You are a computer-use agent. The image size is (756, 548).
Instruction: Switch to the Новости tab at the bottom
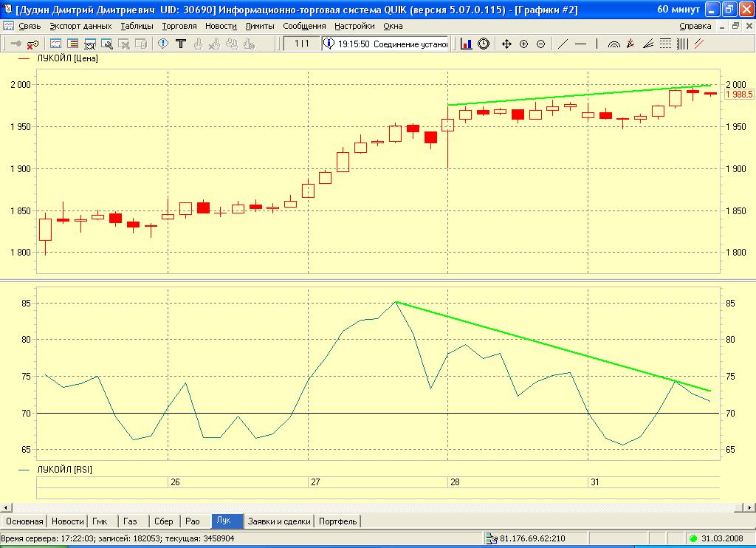(67, 521)
